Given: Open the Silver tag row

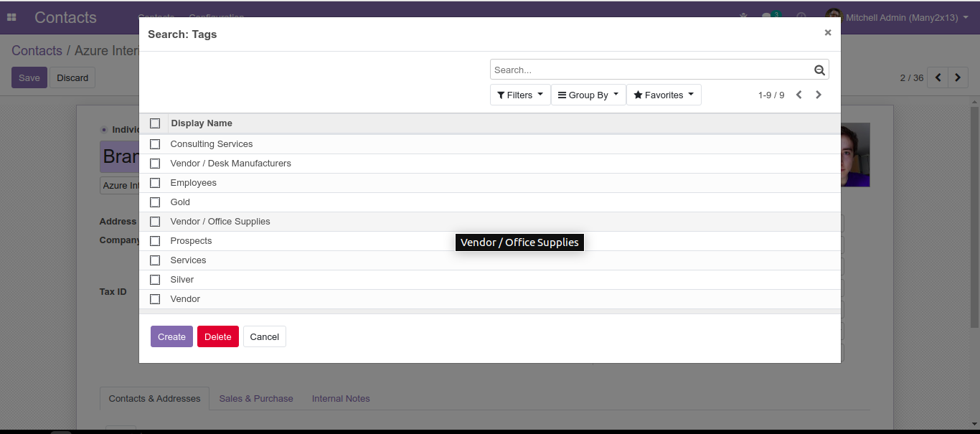Looking at the screenshot, I should 489,280.
